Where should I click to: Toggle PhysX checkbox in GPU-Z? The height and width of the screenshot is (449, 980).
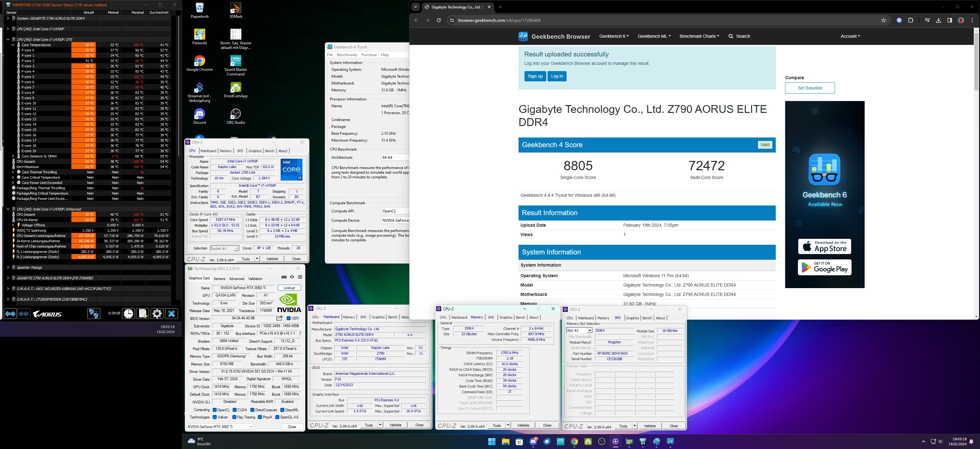pyautogui.click(x=260, y=417)
